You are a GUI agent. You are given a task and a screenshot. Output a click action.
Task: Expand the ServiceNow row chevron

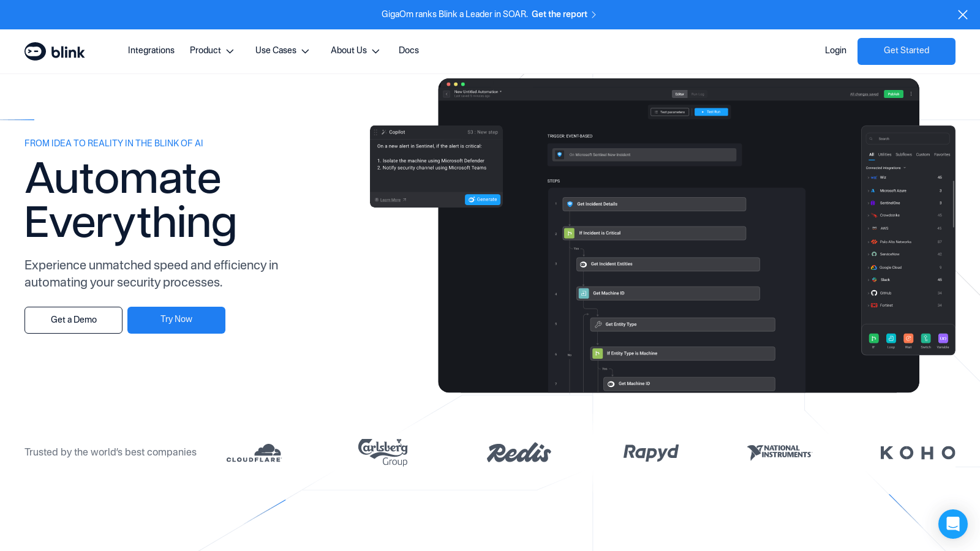point(869,254)
